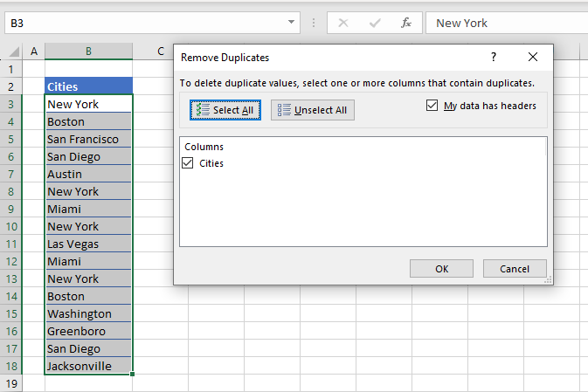Click the formula bar showing New York

pos(507,23)
